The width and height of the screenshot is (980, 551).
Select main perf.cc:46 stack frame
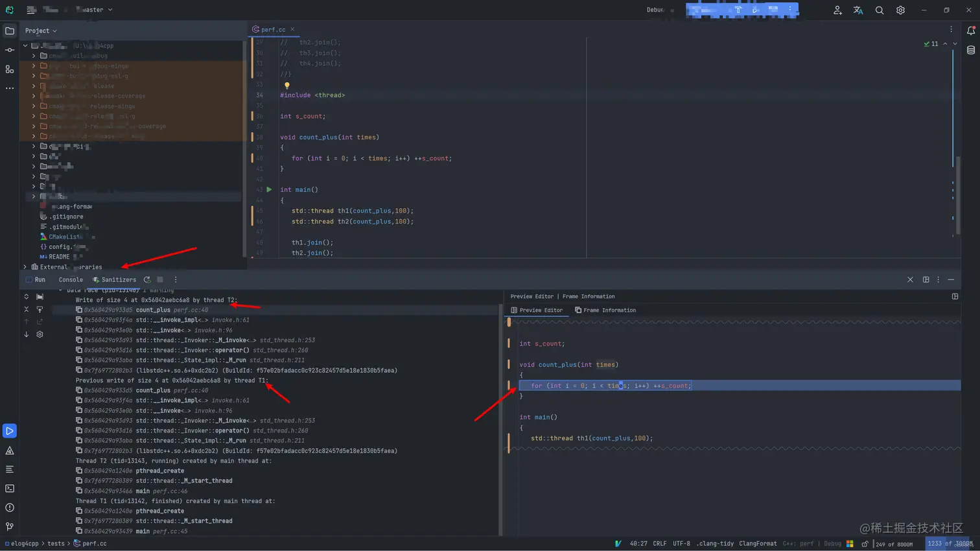(x=132, y=491)
